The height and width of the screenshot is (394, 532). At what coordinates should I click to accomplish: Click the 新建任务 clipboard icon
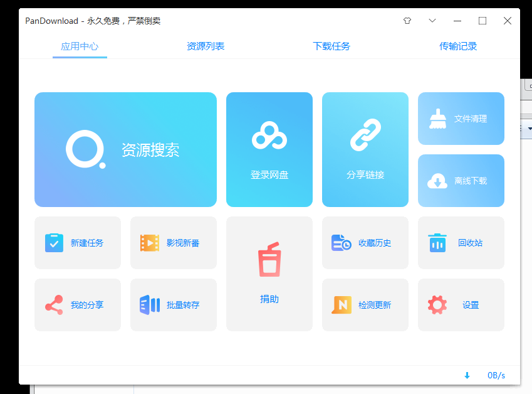coord(55,243)
